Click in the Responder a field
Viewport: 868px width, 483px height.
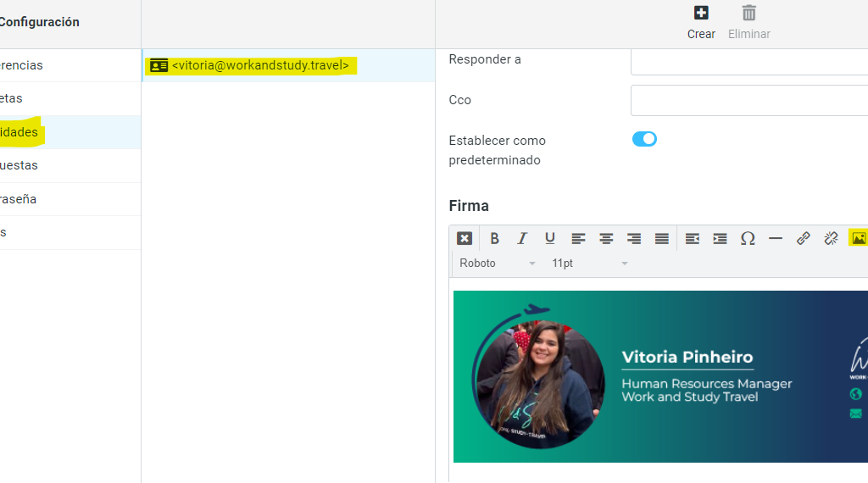click(749, 61)
